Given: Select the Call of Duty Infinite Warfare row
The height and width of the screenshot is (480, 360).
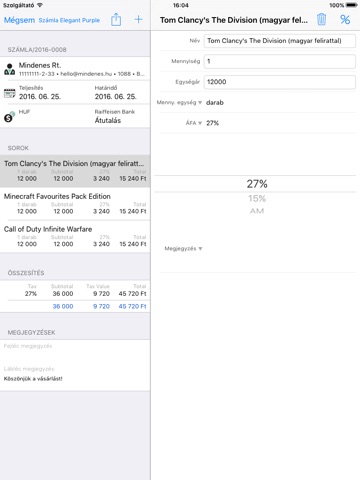Looking at the screenshot, I should pos(75,236).
